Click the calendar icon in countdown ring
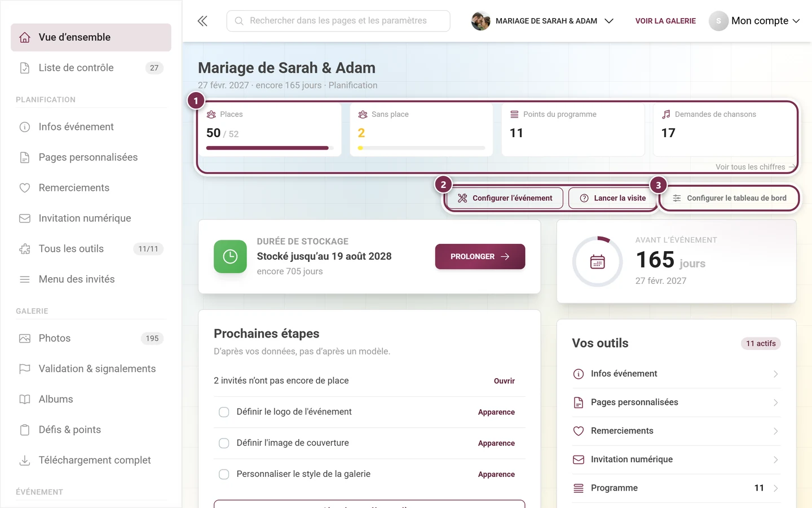The height and width of the screenshot is (508, 812). (598, 262)
